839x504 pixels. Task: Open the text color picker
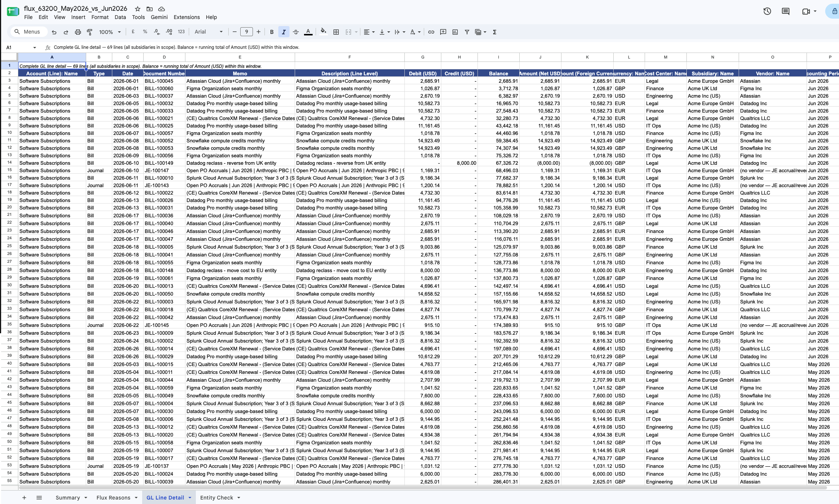(x=308, y=32)
